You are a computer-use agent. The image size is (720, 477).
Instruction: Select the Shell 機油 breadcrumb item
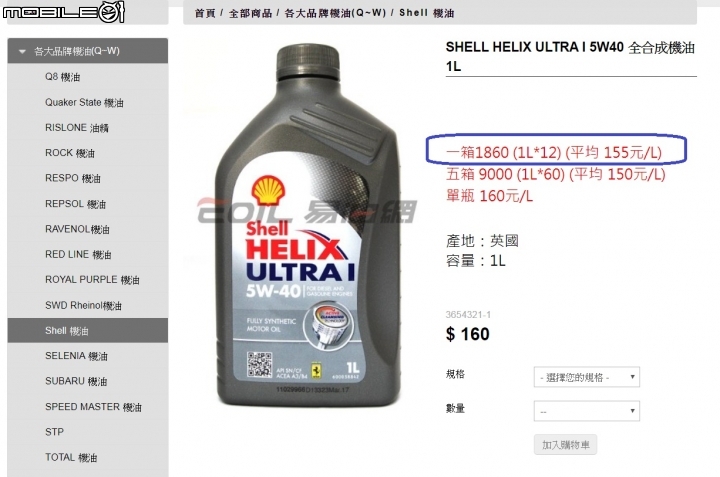(427, 13)
